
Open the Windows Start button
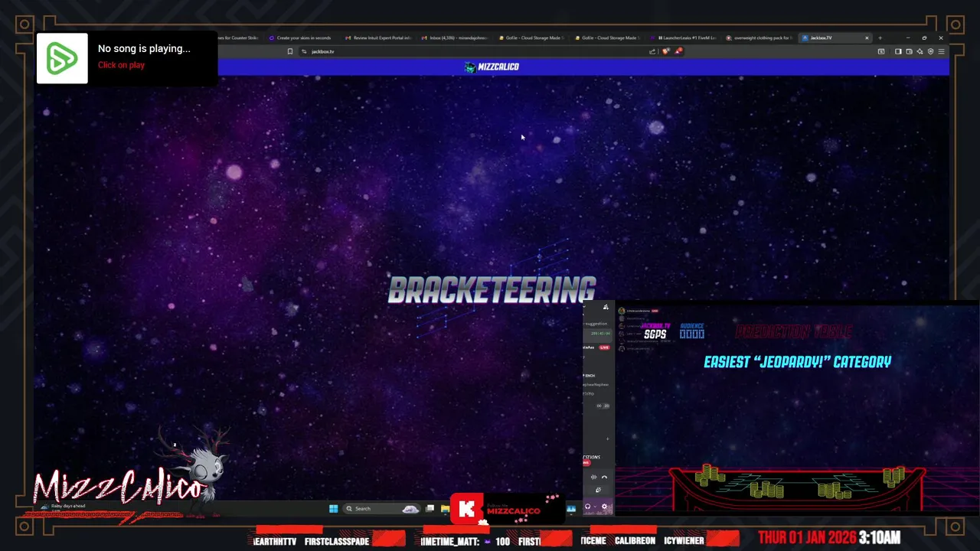[333, 508]
